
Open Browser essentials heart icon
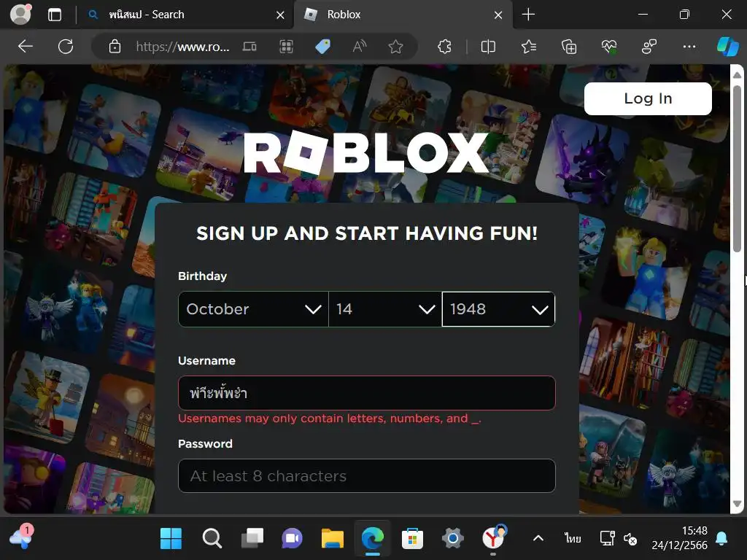click(609, 47)
